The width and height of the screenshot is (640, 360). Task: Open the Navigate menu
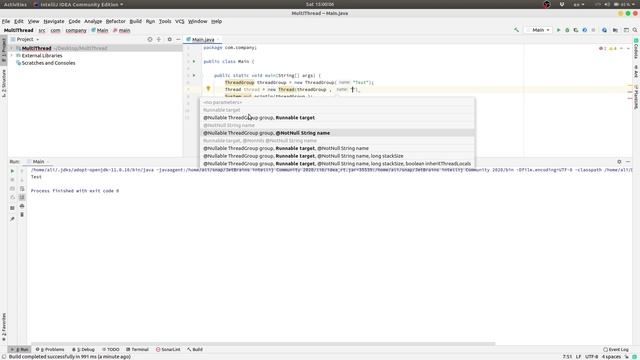click(54, 21)
